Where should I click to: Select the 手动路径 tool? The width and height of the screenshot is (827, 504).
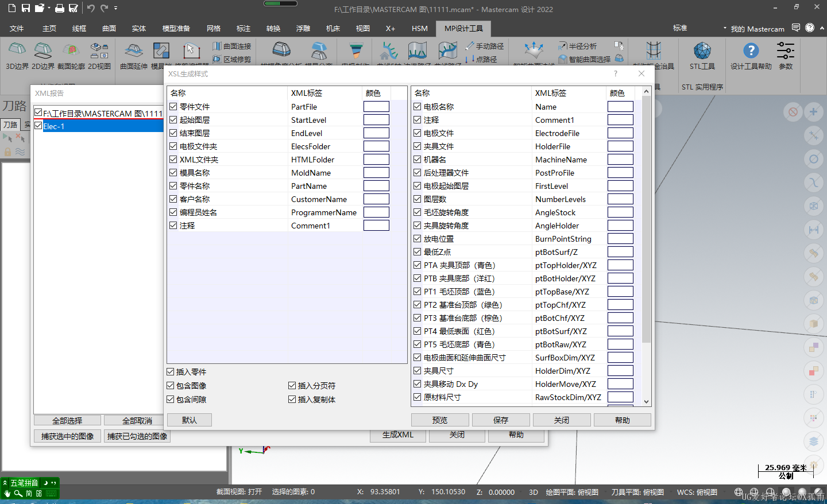[x=484, y=46]
